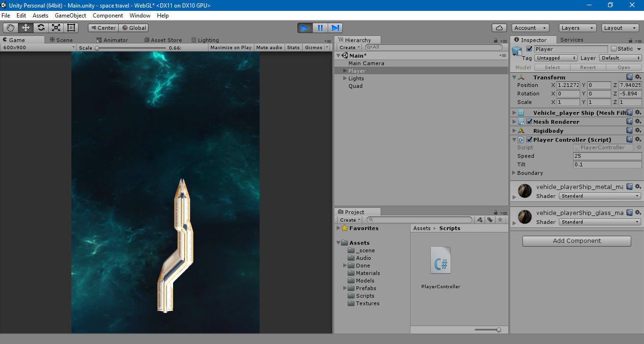Edit Speed value field
644x344 pixels.
[x=608, y=156]
